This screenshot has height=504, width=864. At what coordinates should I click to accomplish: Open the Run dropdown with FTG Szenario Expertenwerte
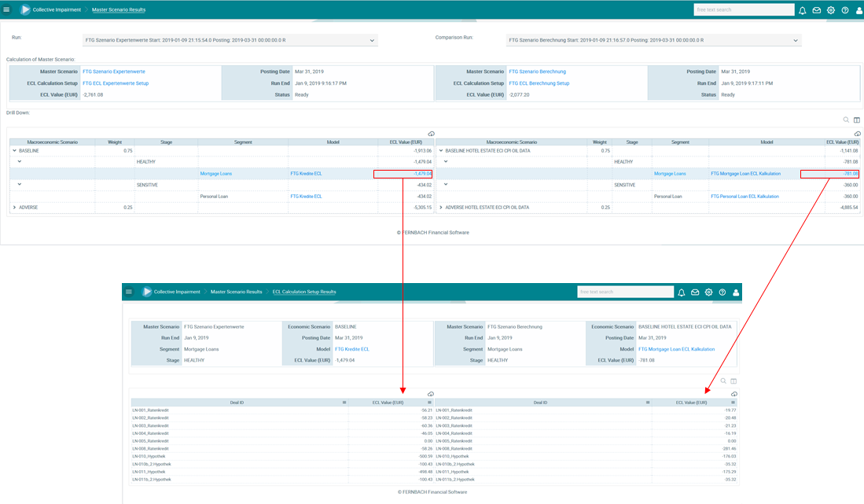(x=230, y=40)
